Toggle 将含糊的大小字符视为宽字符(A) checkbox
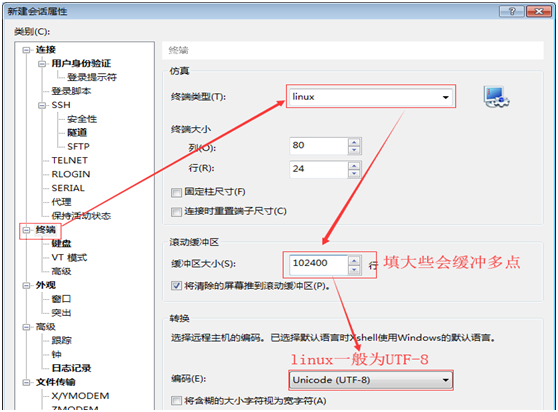The image size is (558, 412). tap(176, 401)
